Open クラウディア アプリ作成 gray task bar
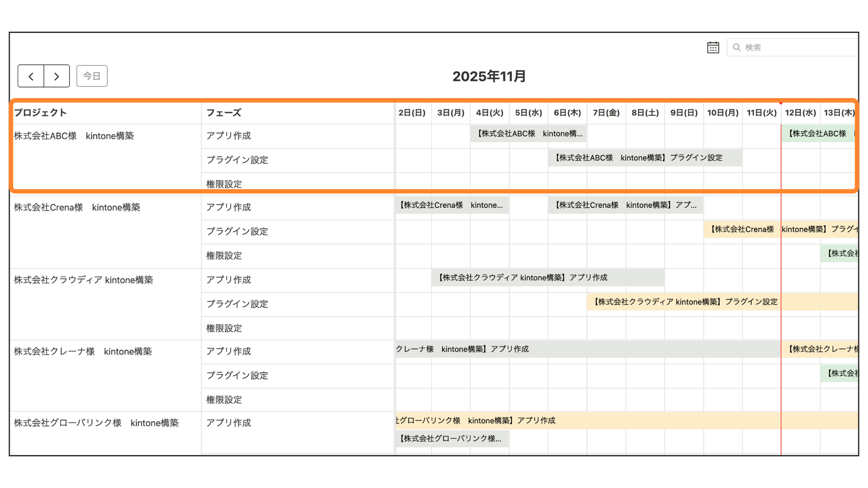868x488 pixels. (x=547, y=277)
